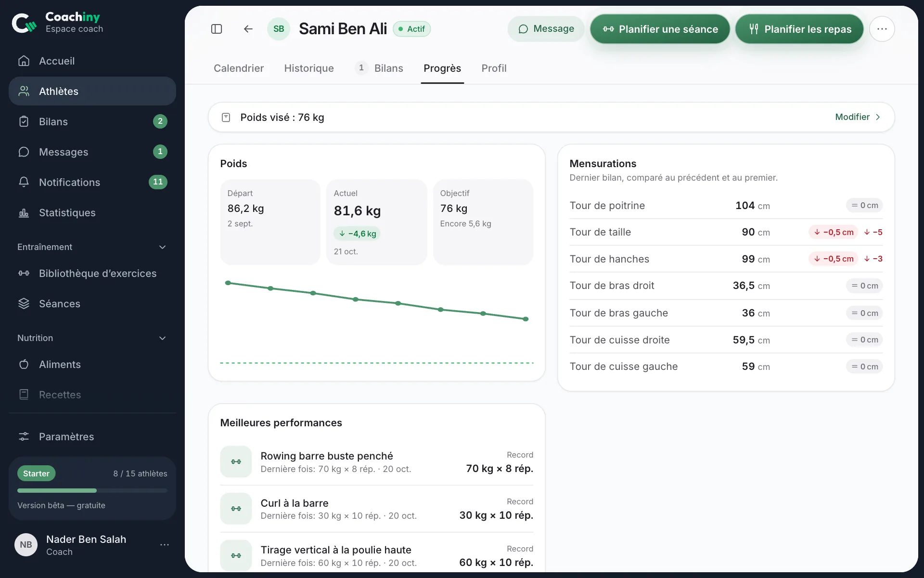The width and height of the screenshot is (924, 578).
Task: Click the Messages chat bubble icon
Action: 24,152
